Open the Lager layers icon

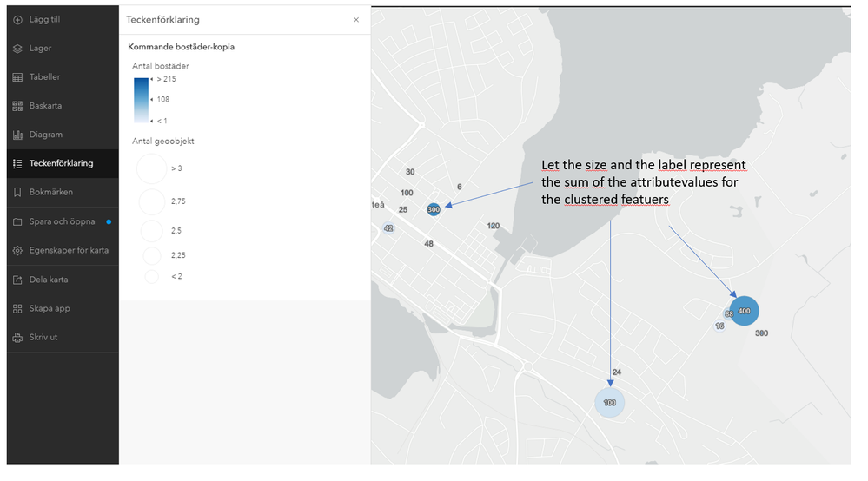coord(17,49)
